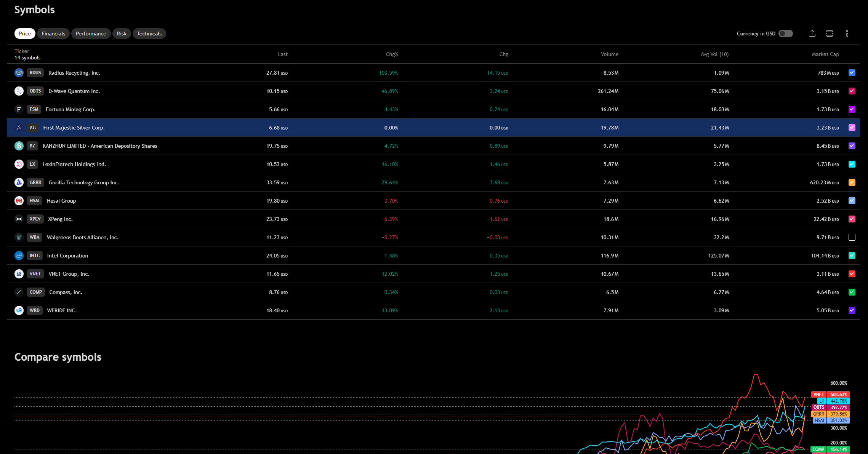Click the Radius Recycling company logo
The width and height of the screenshot is (868, 454).
click(19, 73)
